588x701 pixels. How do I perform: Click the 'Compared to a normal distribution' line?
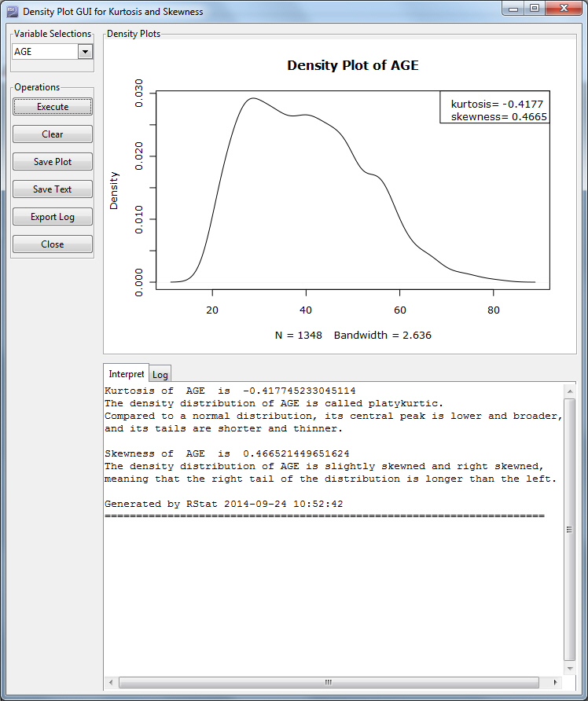pyautogui.click(x=333, y=416)
